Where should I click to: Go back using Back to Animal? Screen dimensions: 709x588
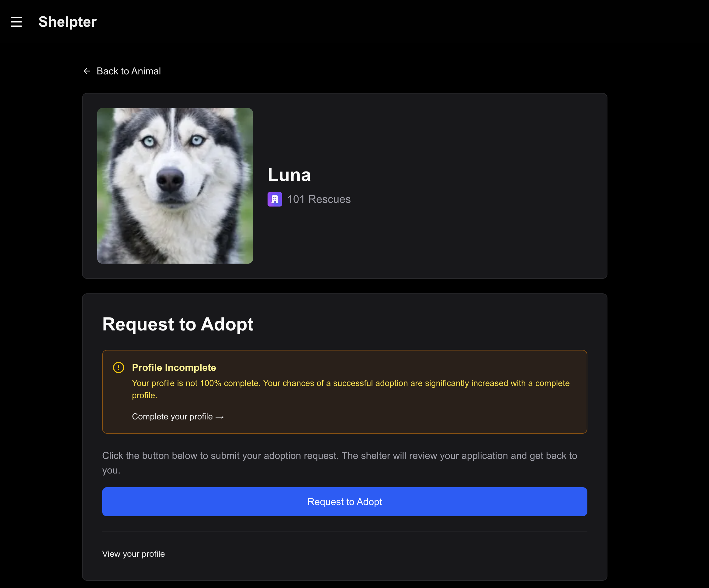[129, 71]
